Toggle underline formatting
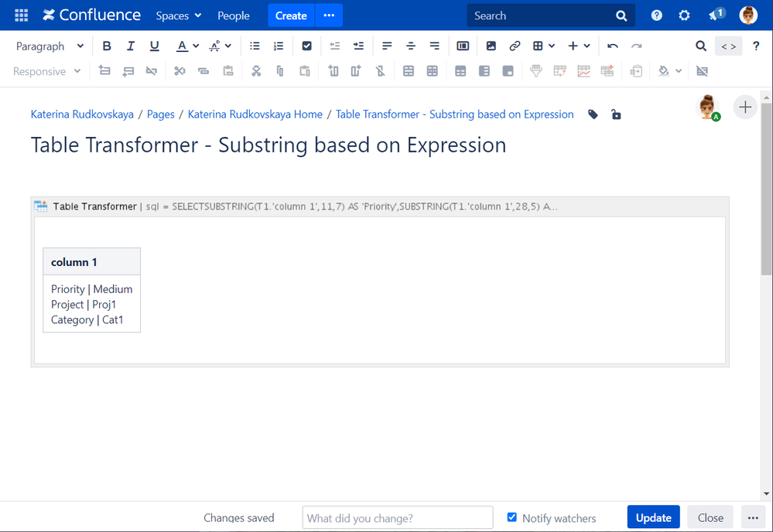This screenshot has height=532, width=773. point(154,46)
